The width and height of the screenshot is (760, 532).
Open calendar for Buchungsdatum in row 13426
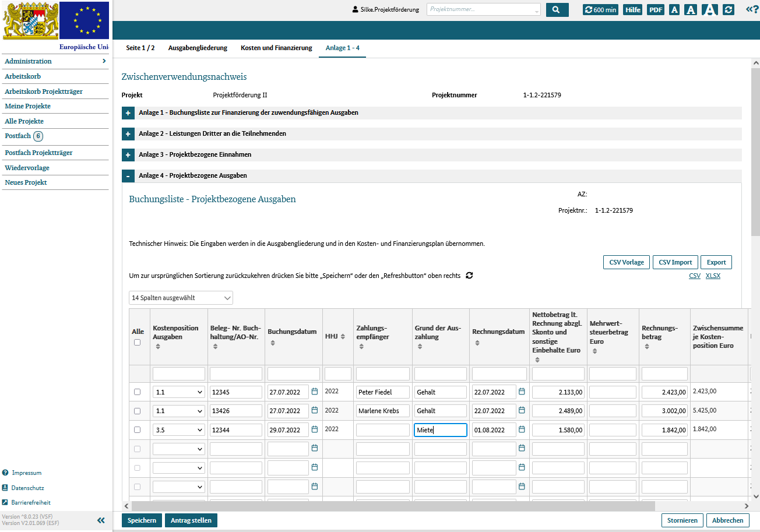tap(315, 410)
